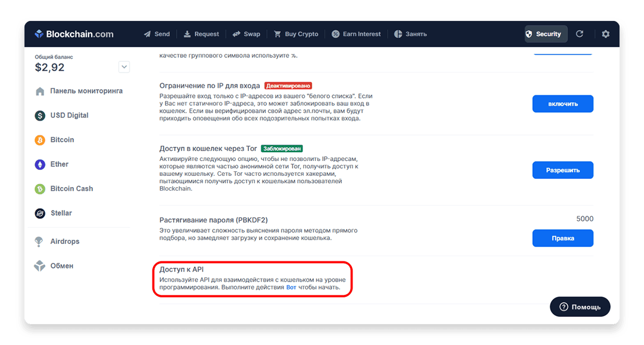
Task: Click the Stellar icon
Action: pos(40,213)
